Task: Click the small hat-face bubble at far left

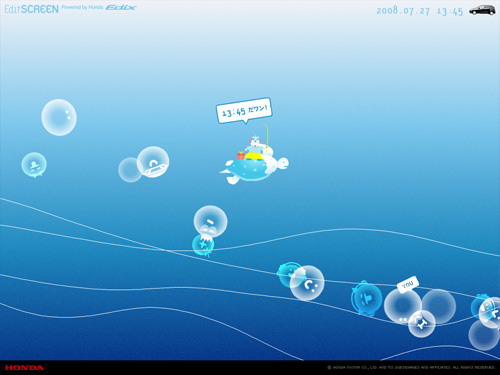Action: [34, 165]
